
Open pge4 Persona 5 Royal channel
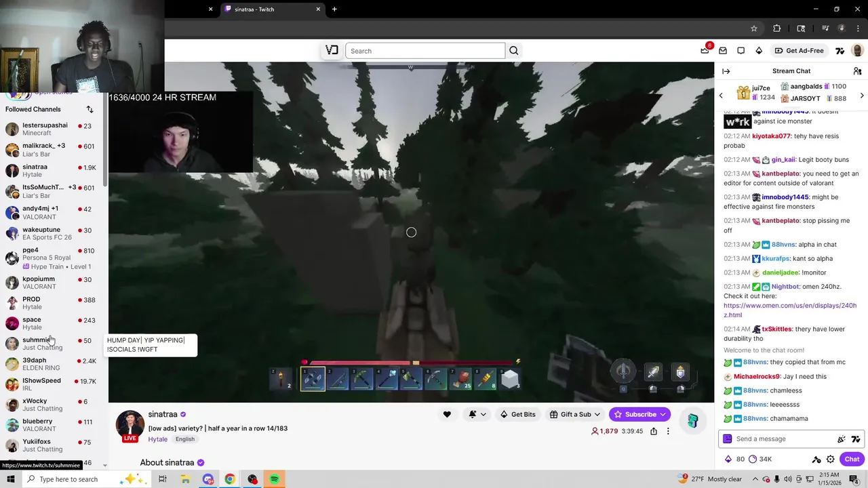(52, 258)
